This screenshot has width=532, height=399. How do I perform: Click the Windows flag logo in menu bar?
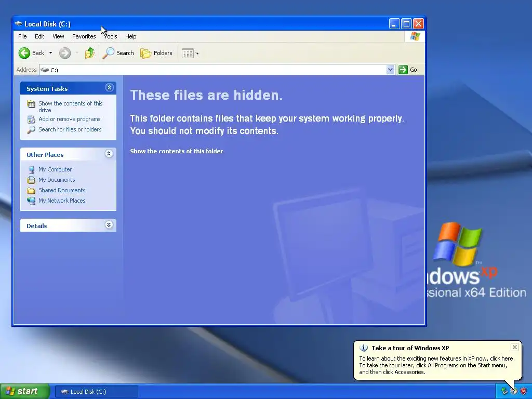pos(415,36)
